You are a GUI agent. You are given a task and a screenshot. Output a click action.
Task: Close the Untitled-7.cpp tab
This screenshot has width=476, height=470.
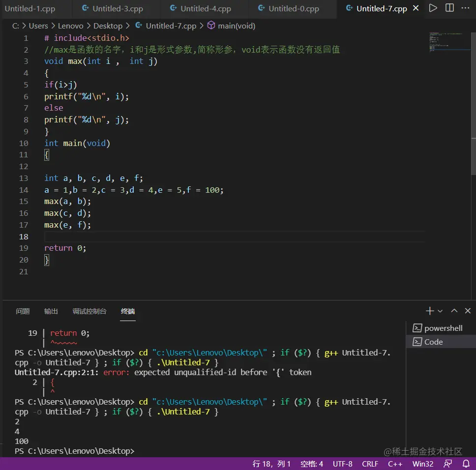click(416, 8)
